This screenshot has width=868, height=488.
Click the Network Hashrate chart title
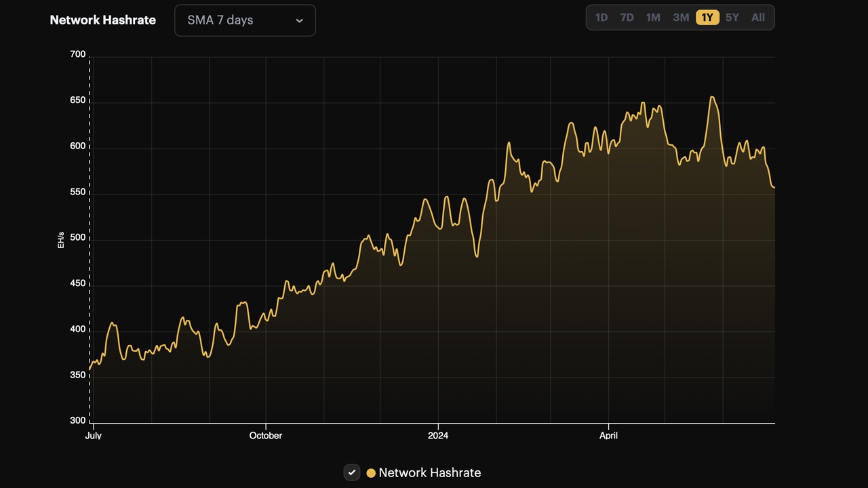102,20
